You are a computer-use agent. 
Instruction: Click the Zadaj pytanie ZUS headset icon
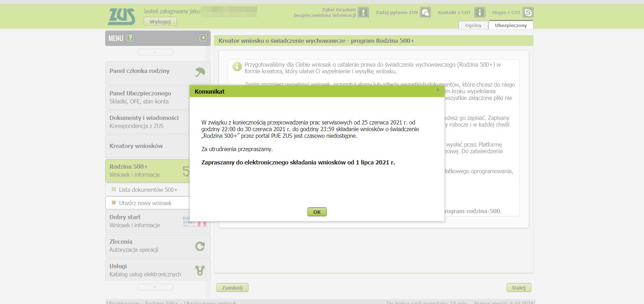pyautogui.click(x=425, y=13)
